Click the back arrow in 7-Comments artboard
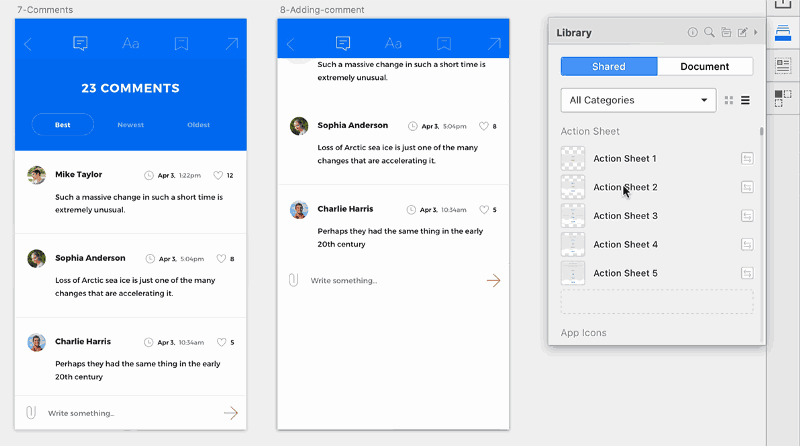 pyautogui.click(x=28, y=44)
